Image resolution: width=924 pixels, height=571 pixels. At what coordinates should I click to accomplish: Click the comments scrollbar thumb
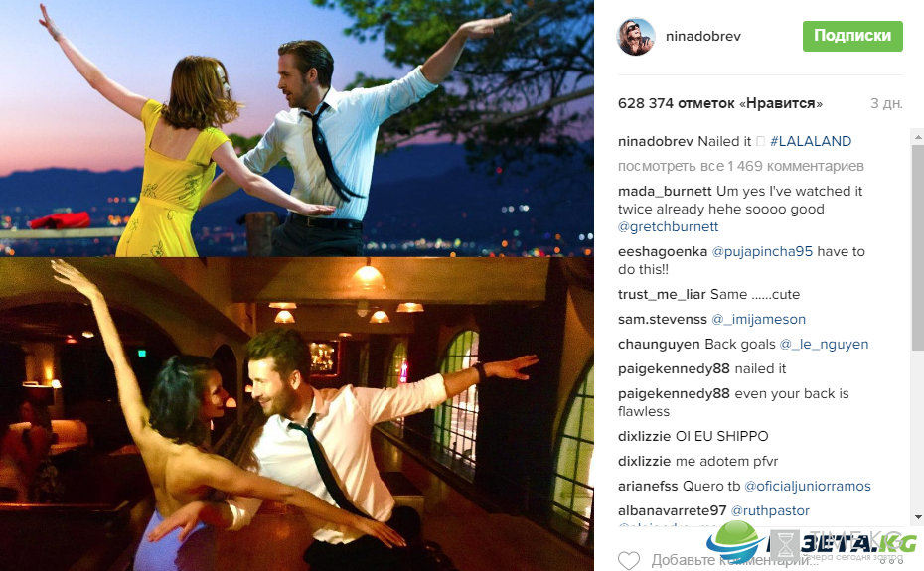coord(917,247)
